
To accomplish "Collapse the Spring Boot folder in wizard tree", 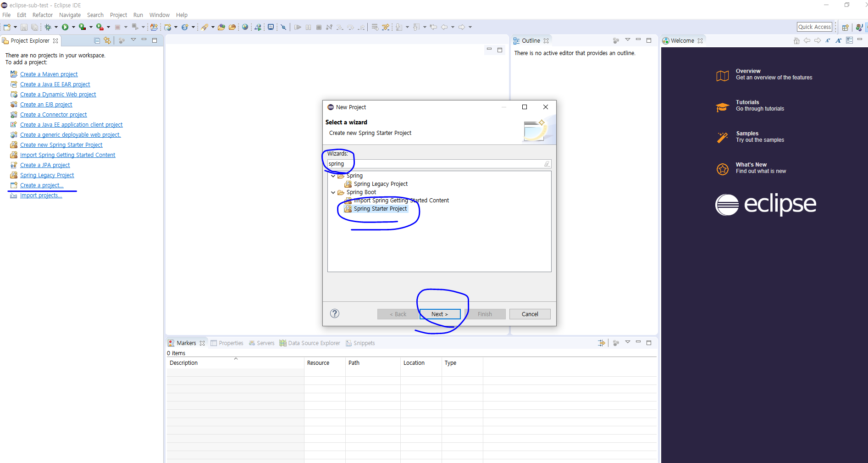I will 333,192.
